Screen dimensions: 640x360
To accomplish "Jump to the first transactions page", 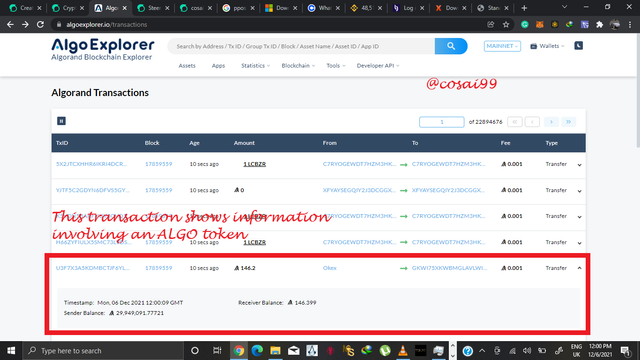I will [x=515, y=122].
